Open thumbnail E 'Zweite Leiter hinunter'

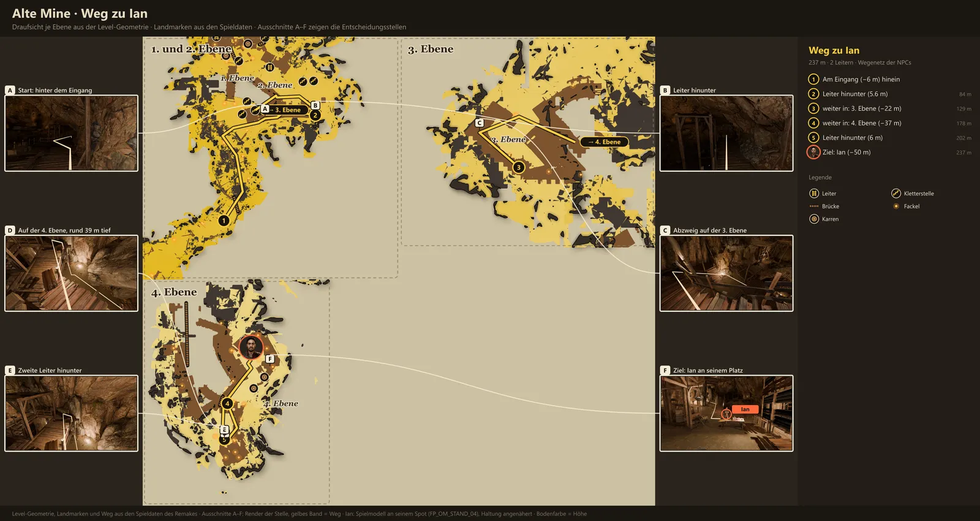pos(72,413)
